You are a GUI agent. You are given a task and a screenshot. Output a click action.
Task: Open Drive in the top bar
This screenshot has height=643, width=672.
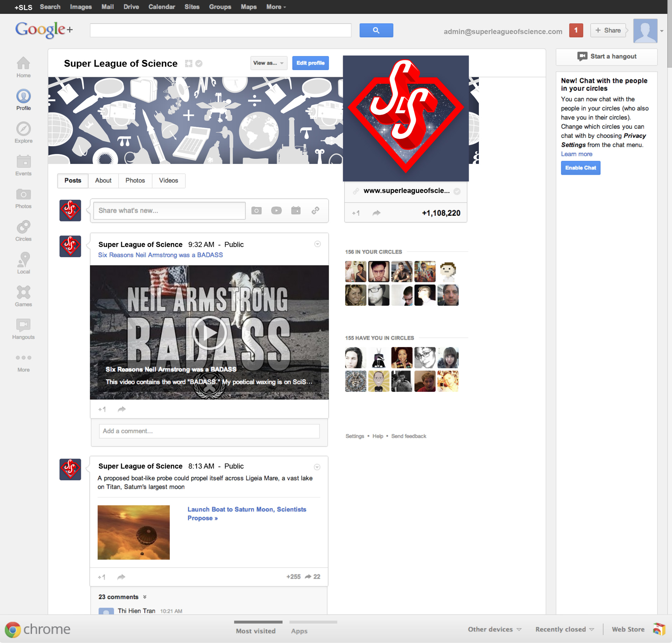[x=131, y=7]
